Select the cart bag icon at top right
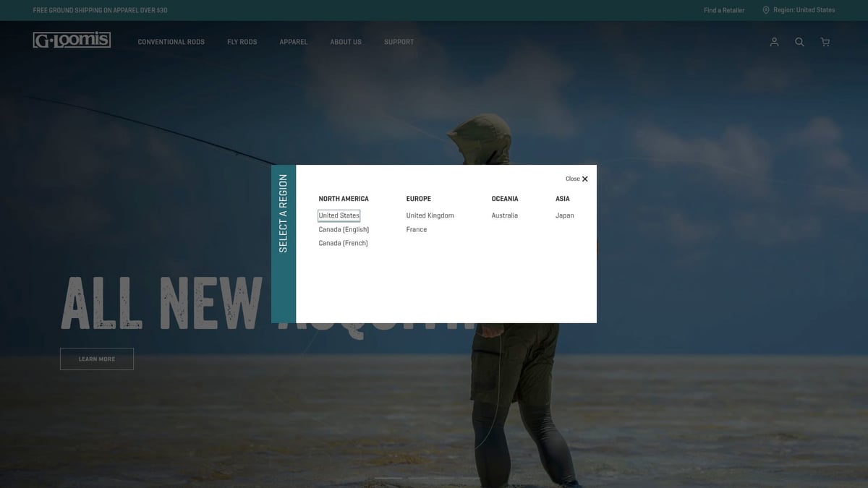The height and width of the screenshot is (488, 868). (x=825, y=41)
